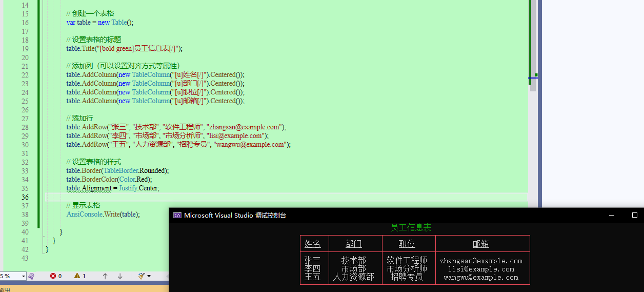644x292 pixels.
Task: Click line number 28 in the gutter
Action: click(25, 127)
